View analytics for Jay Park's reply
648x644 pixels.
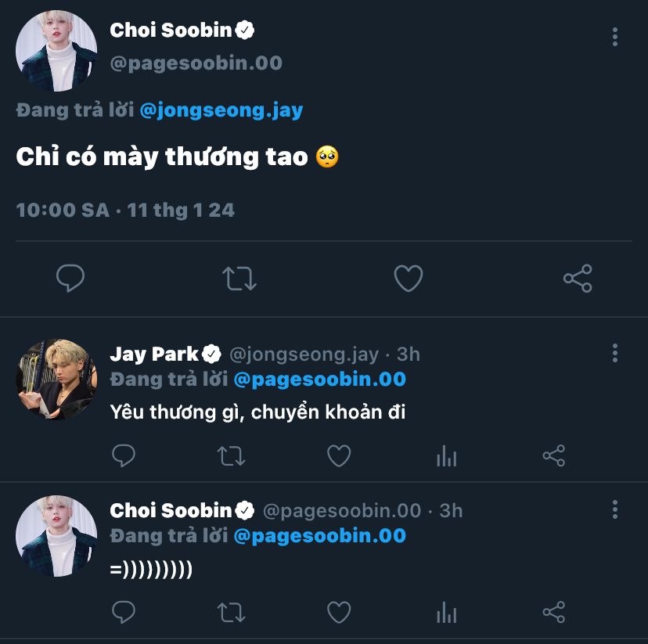446,455
